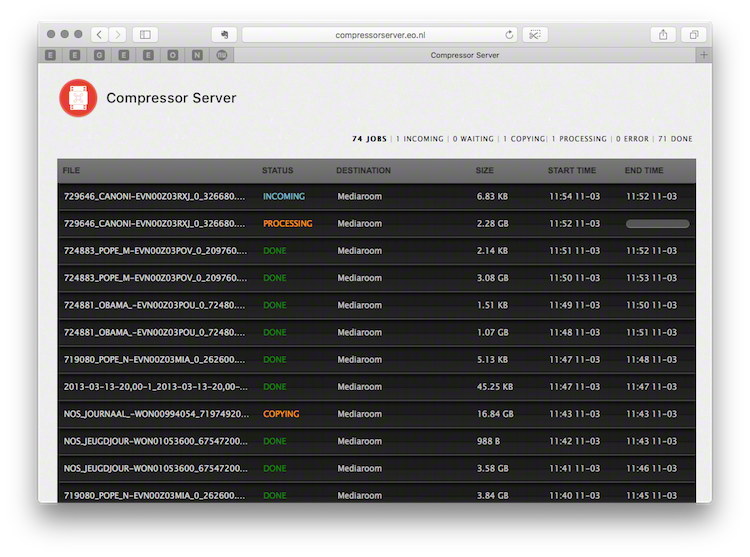
Task: Go back with the Safari back arrow
Action: click(99, 34)
